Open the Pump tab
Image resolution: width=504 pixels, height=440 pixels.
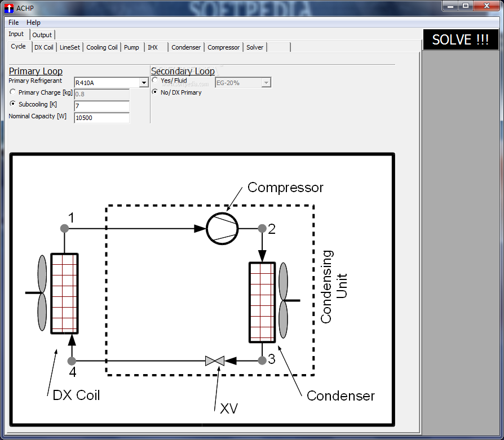131,47
